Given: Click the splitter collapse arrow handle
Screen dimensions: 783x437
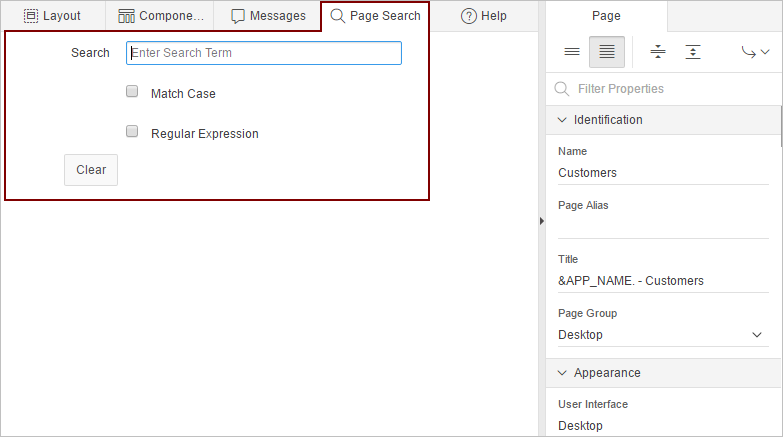Looking at the screenshot, I should pyautogui.click(x=541, y=220).
